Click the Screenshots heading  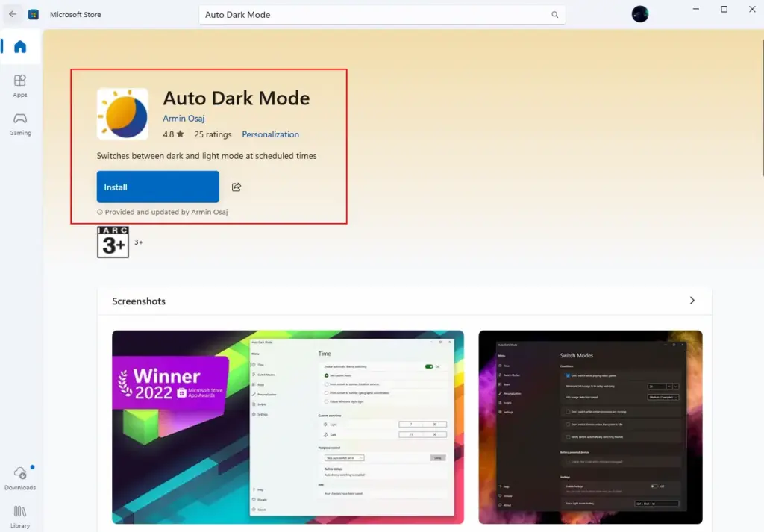tap(139, 301)
